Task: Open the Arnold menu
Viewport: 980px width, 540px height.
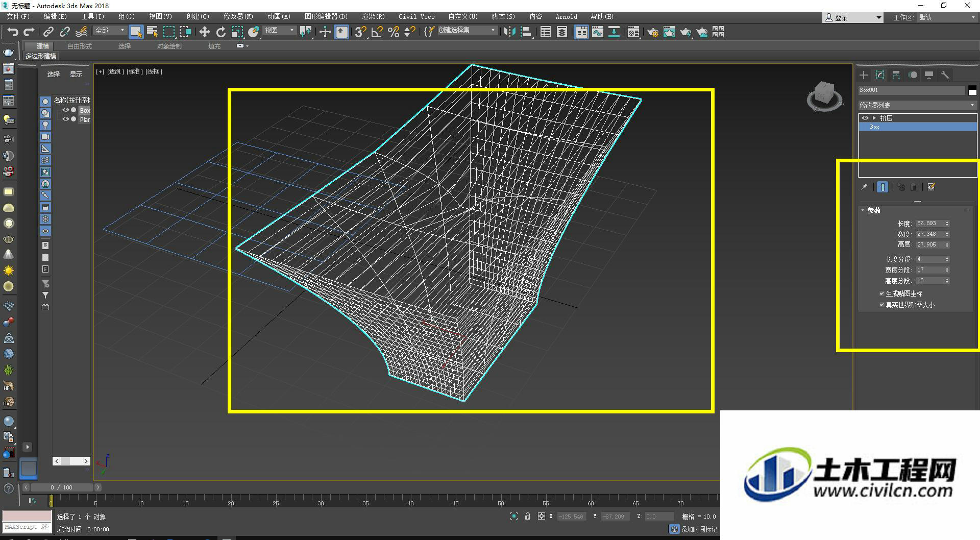Action: point(567,17)
